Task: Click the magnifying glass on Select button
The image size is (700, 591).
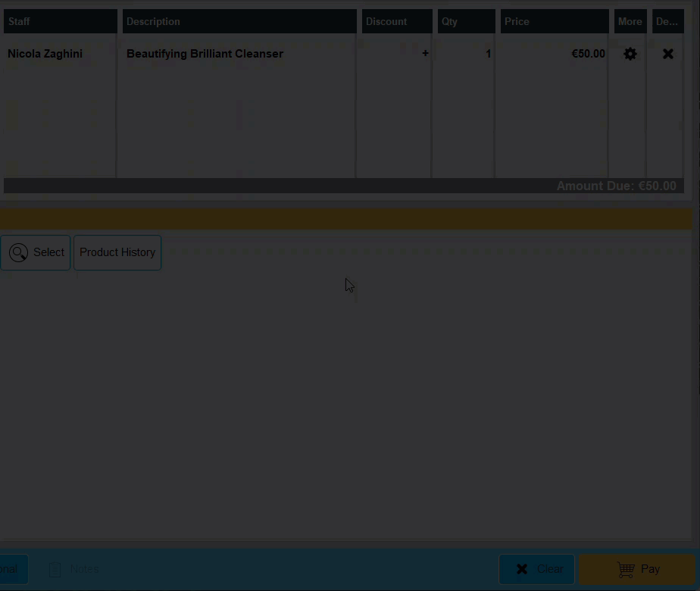Action: point(19,252)
